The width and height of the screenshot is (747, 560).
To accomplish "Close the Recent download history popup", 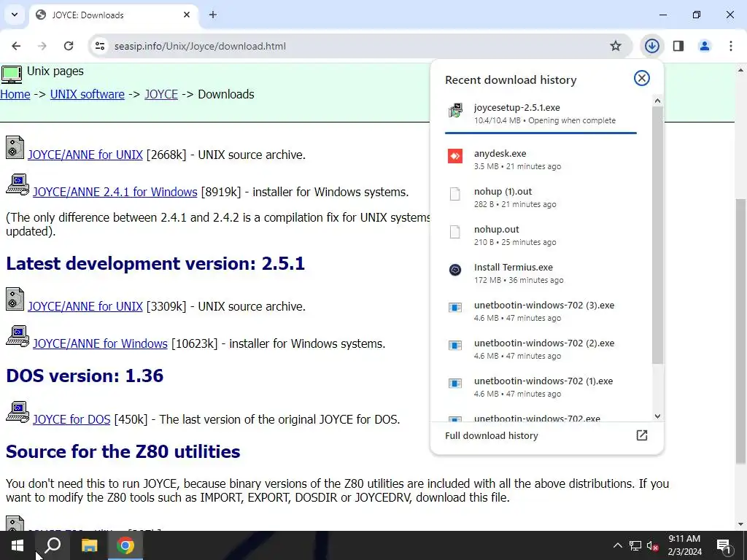I will click(642, 78).
